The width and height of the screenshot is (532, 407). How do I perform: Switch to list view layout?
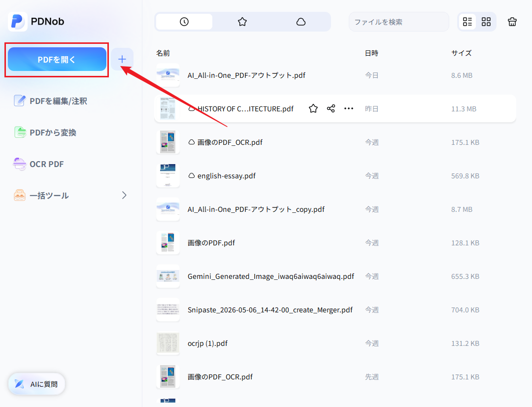(x=467, y=22)
